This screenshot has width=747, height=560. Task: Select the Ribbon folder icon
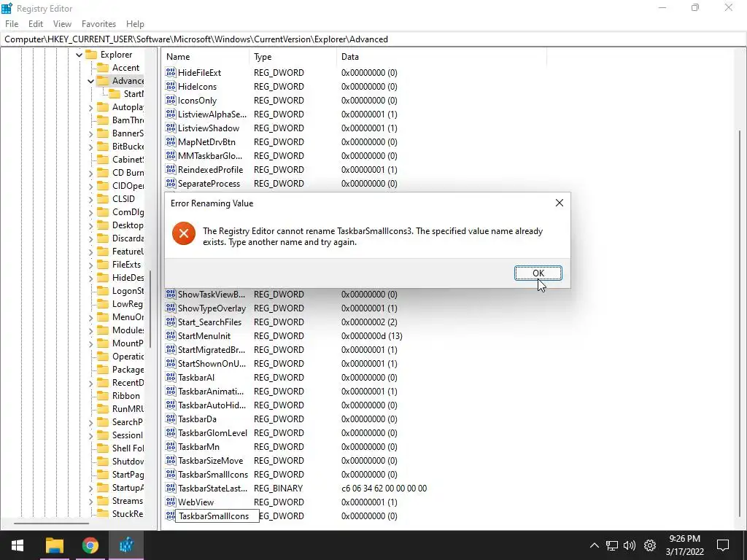click(102, 396)
